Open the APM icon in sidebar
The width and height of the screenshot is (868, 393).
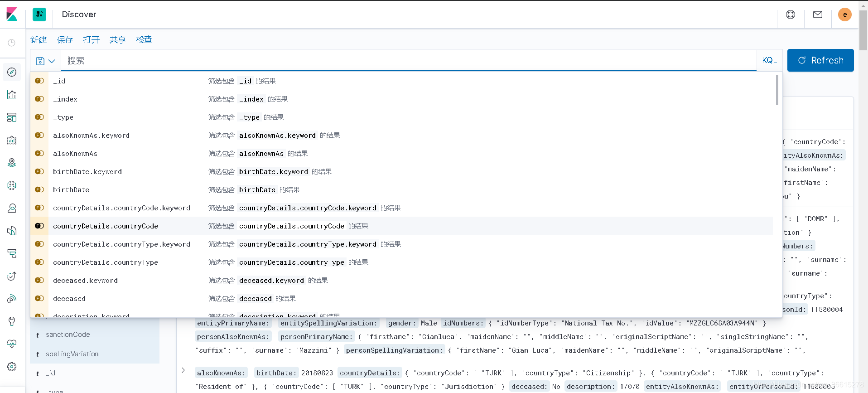point(12,253)
